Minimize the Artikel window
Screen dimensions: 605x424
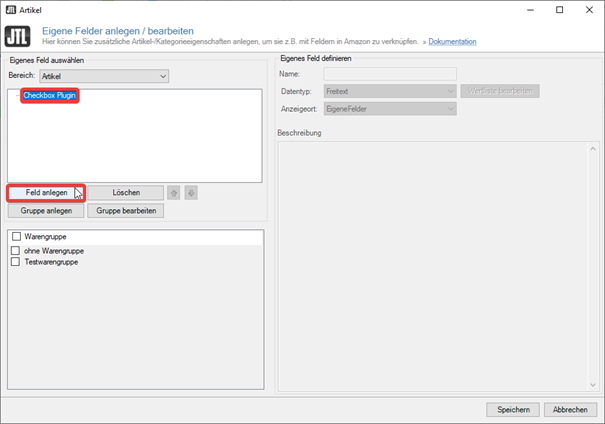pos(531,10)
